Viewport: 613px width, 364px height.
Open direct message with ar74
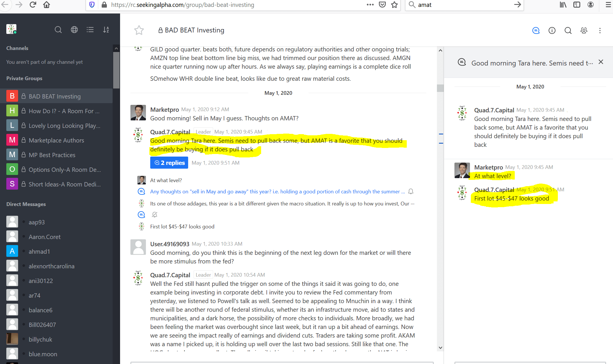pyautogui.click(x=56, y=295)
